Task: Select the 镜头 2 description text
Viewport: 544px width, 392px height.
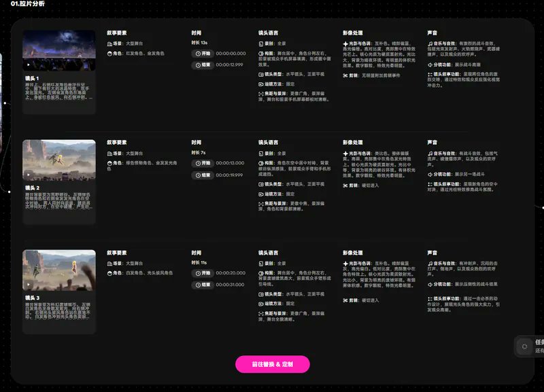Action: (x=58, y=201)
